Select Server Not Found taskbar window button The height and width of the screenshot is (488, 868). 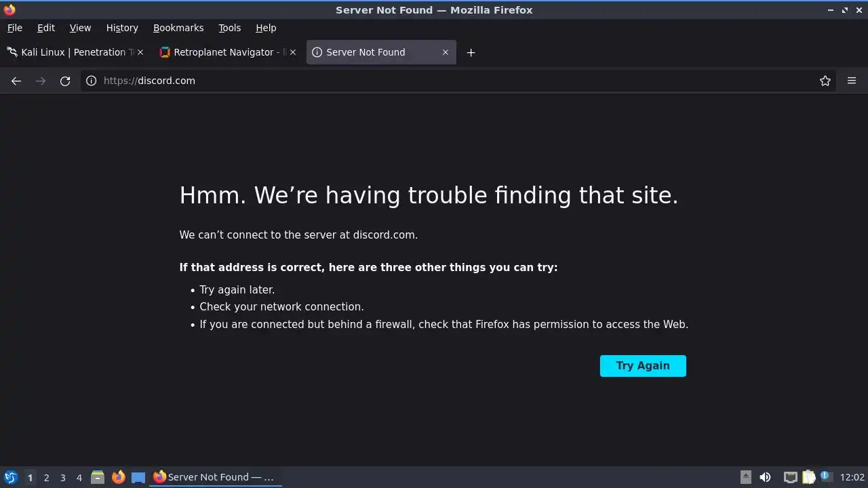tap(216, 477)
